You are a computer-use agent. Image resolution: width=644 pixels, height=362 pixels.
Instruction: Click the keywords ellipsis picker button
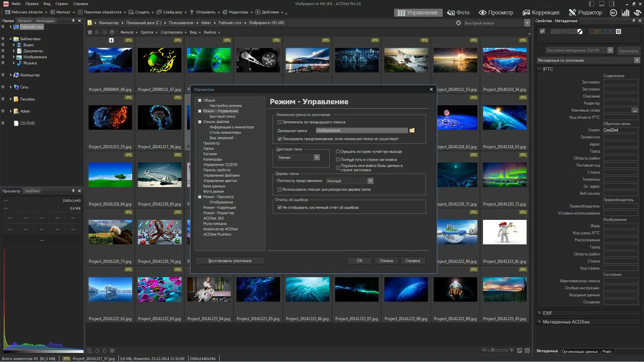(x=635, y=110)
